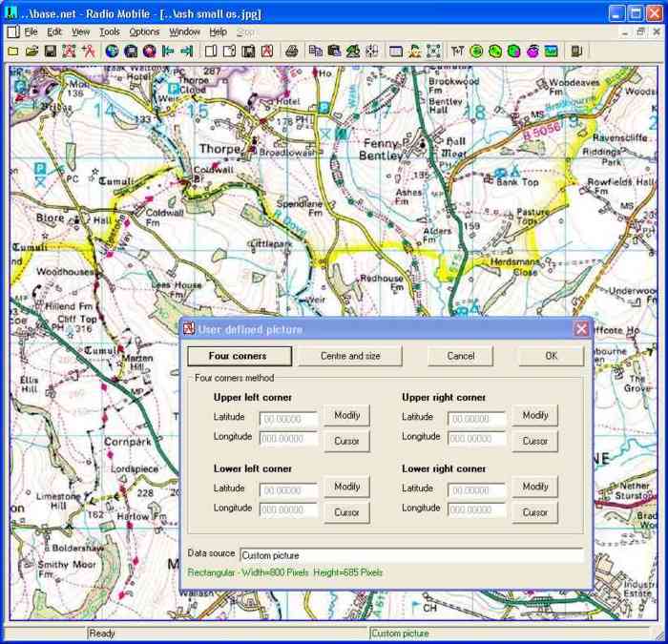Click Upper left corner Longitude field
The image size is (668, 644).
pyautogui.click(x=289, y=439)
